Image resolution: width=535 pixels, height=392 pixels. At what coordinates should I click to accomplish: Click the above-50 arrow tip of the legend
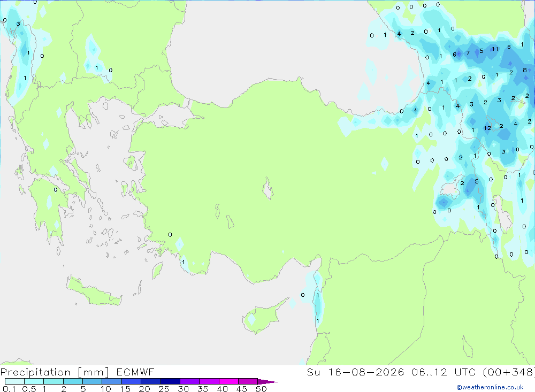click(267, 382)
